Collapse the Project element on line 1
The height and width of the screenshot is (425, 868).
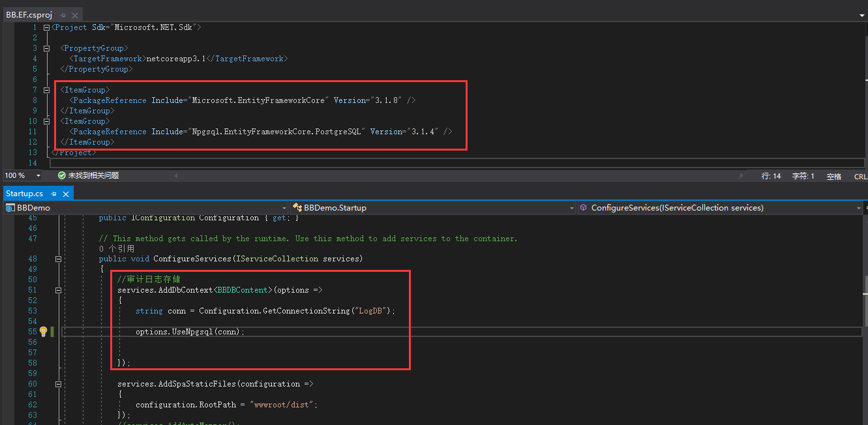pyautogui.click(x=46, y=27)
